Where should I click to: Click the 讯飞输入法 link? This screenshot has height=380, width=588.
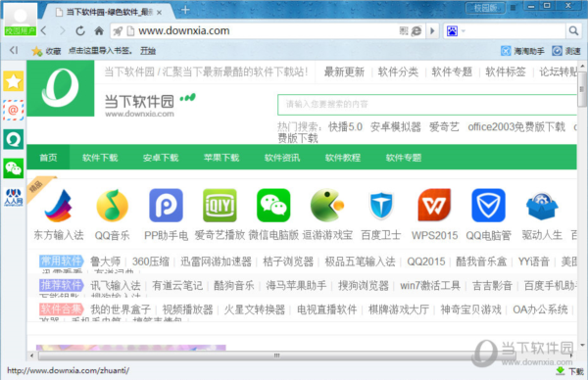coord(116,286)
